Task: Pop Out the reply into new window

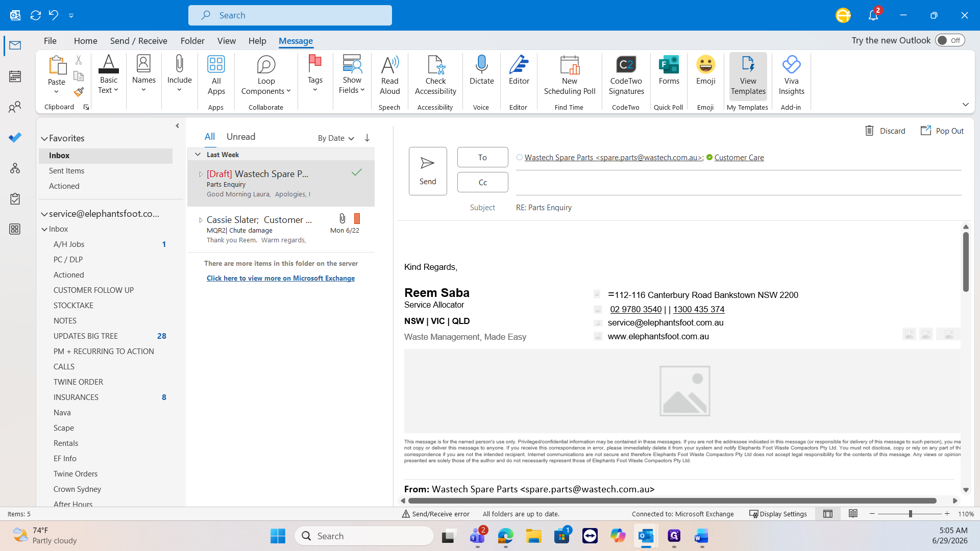Action: click(x=942, y=131)
